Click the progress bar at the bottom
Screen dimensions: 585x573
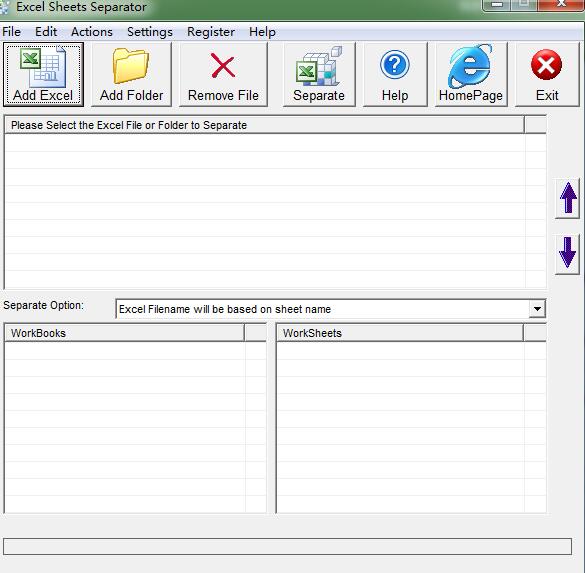(x=287, y=546)
